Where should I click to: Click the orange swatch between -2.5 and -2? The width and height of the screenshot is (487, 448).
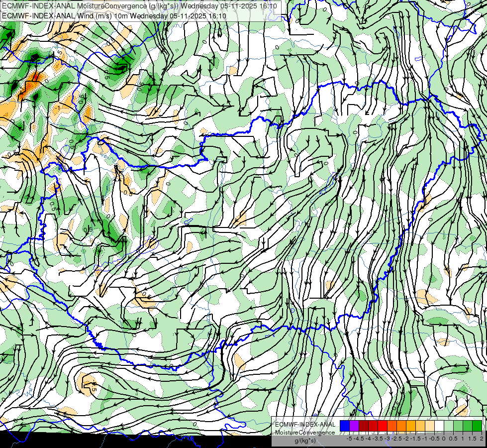coord(401,426)
